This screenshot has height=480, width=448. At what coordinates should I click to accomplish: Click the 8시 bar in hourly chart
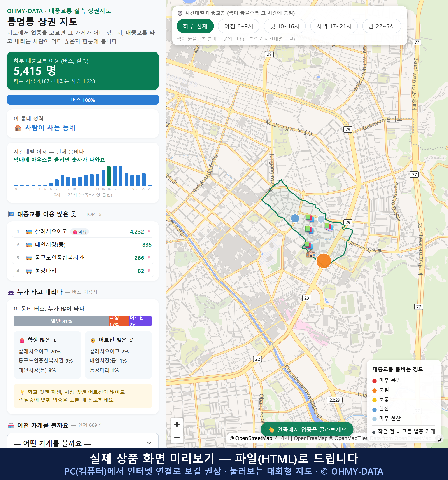[63, 180]
